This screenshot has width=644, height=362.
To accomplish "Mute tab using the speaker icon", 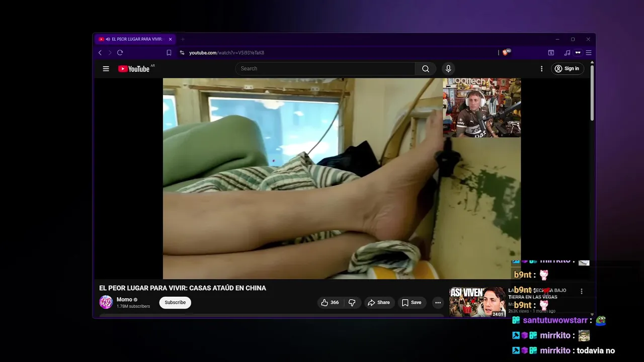I will tap(108, 39).
